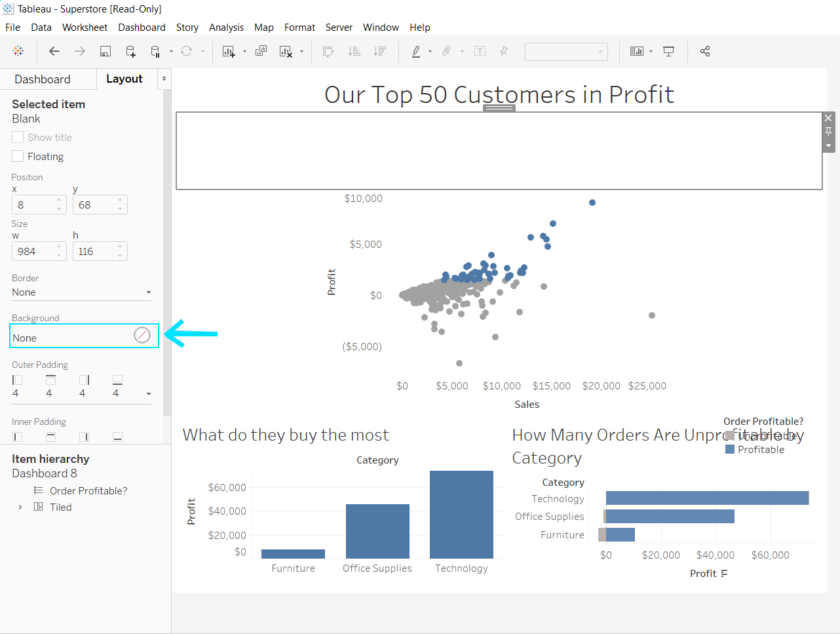Select the New Data Source icon
840x634 pixels.
pyautogui.click(x=130, y=51)
